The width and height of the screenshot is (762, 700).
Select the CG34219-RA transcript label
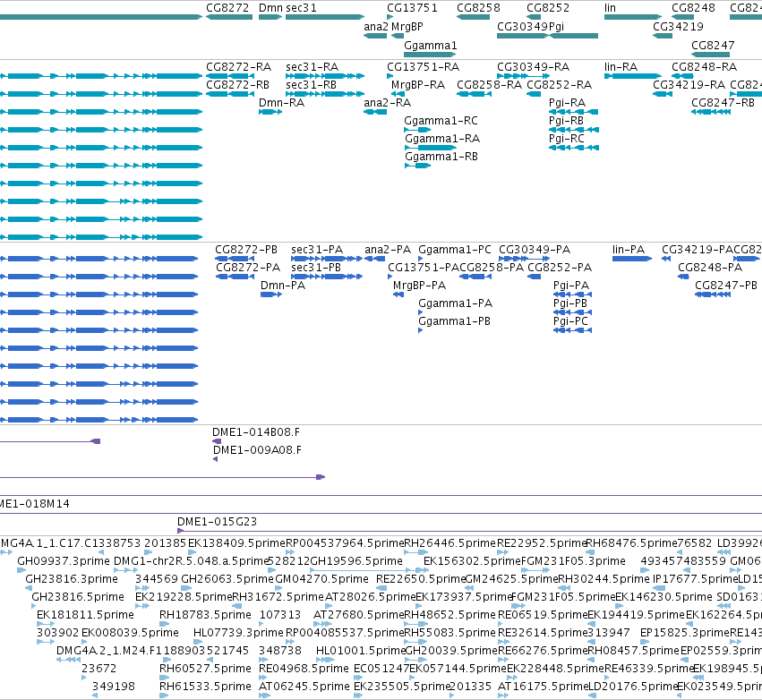689,84
